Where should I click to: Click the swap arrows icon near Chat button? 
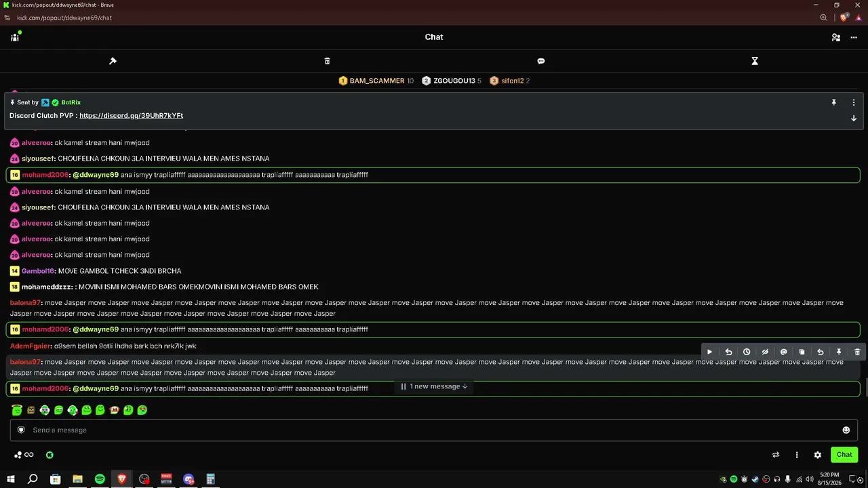pos(776,455)
